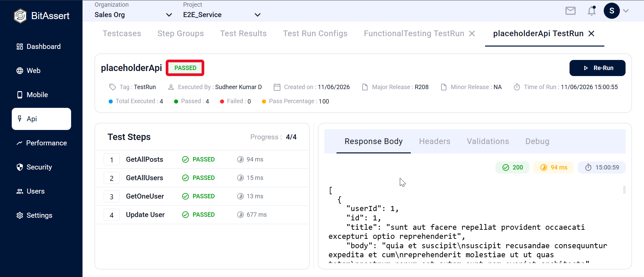Expand the user account chevron
The image size is (644, 277).
[626, 11]
